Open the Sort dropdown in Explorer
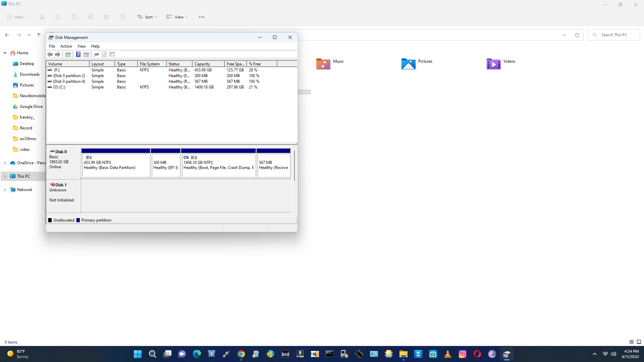This screenshot has width=644, height=362. [x=147, y=17]
